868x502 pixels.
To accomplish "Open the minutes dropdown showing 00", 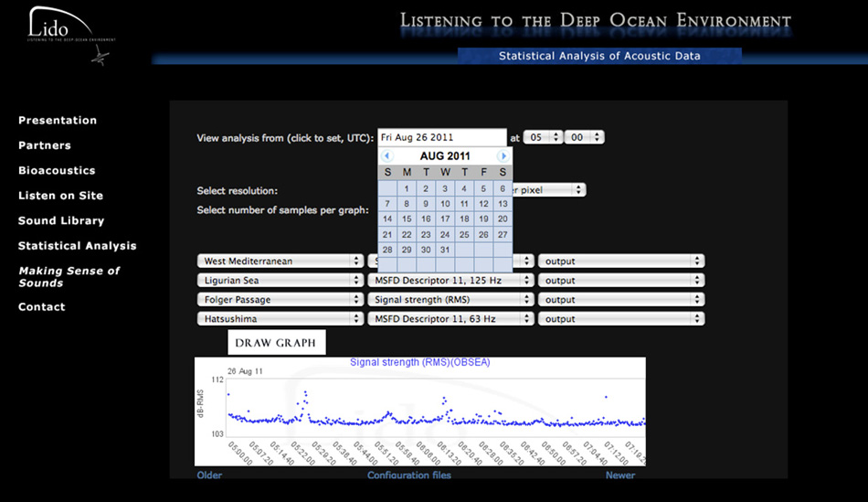I will [584, 137].
